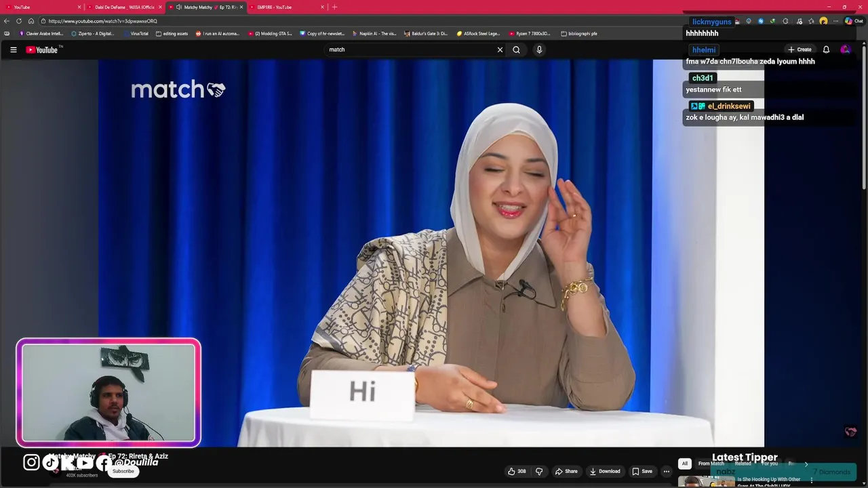The image size is (868, 488).
Task: Reload the page in the browser
Action: (19, 21)
